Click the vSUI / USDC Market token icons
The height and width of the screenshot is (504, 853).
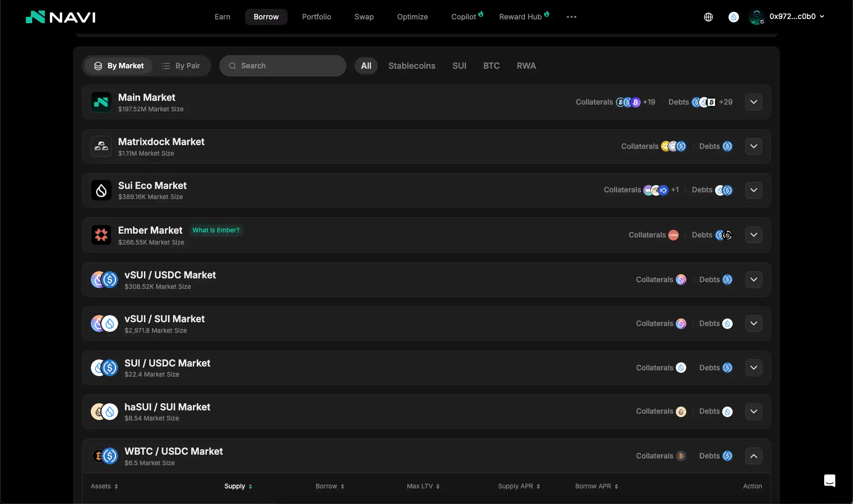pyautogui.click(x=104, y=280)
